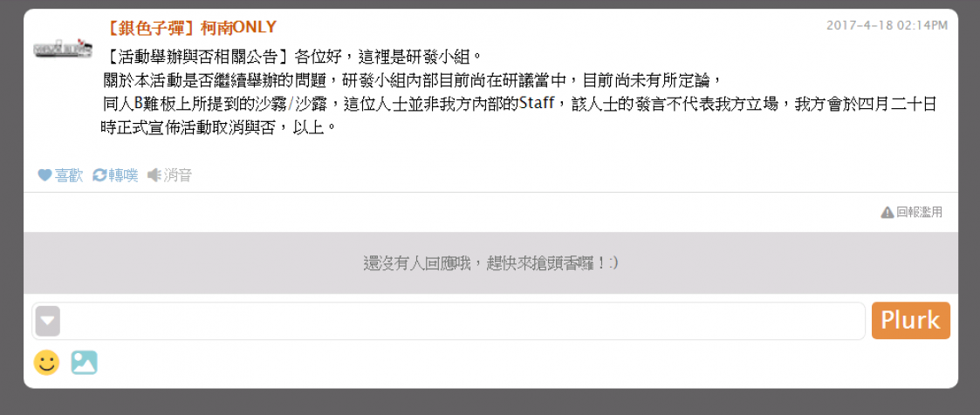Click the orange Plurk button
This screenshot has height=415, width=980.
coord(911,321)
